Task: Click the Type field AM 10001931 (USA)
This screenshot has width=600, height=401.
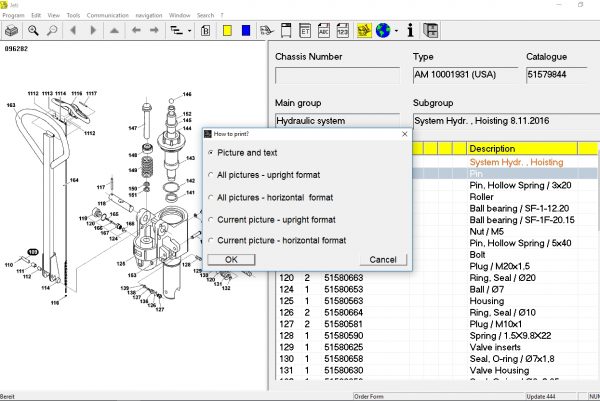Action: tap(465, 75)
